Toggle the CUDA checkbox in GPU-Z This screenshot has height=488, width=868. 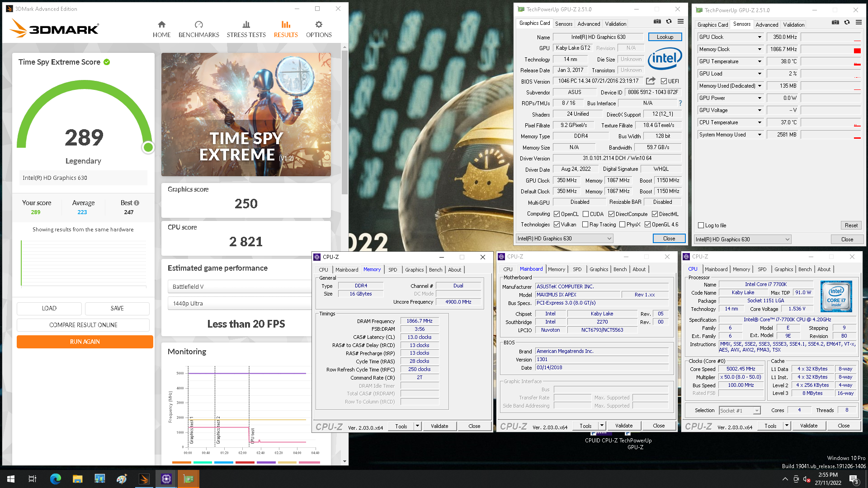click(x=585, y=214)
